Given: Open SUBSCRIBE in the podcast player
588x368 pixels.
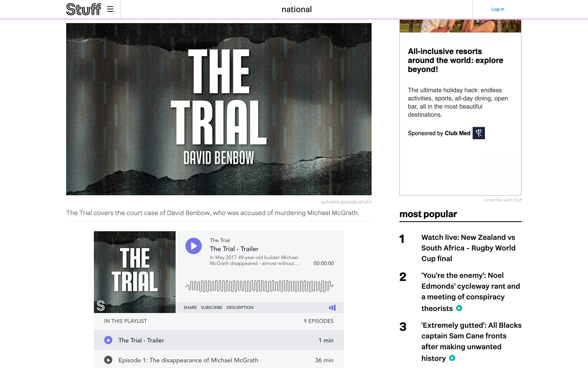Looking at the screenshot, I should tap(212, 308).
